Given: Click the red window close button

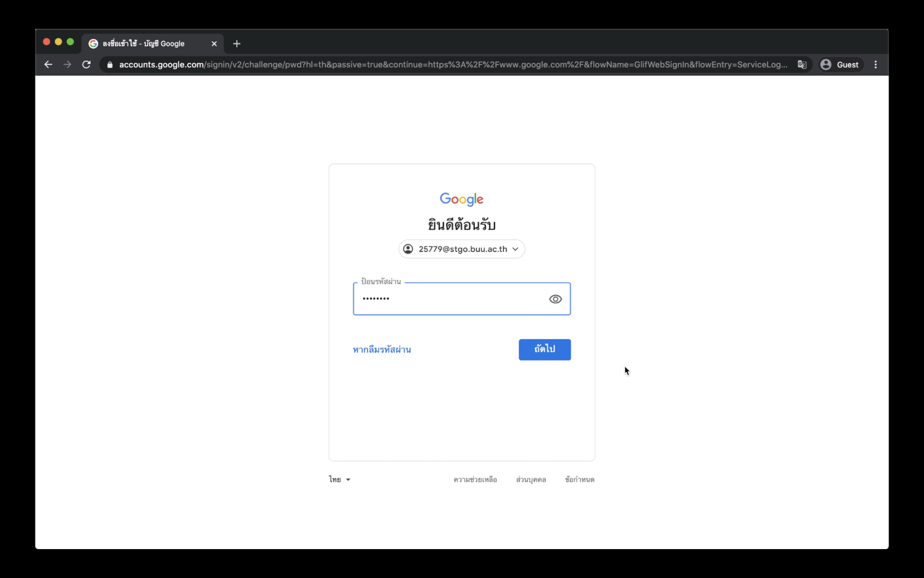Looking at the screenshot, I should pos(47,42).
